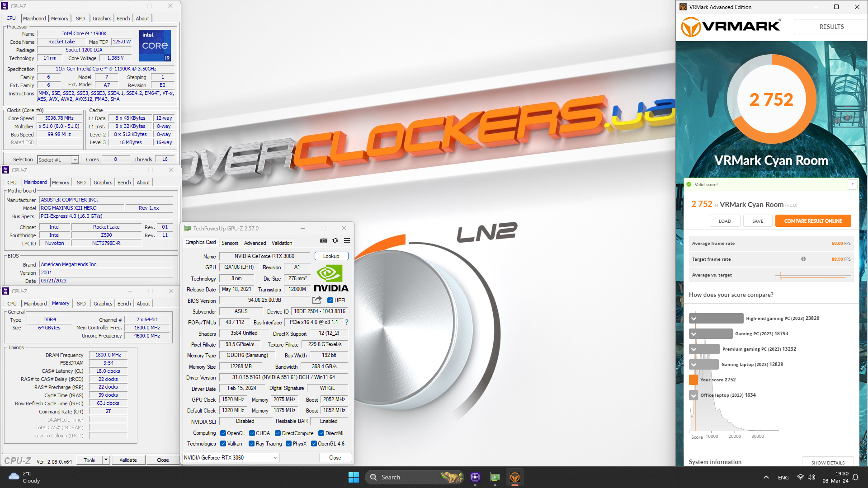Switch to the Validation tab in GPU-Z
Viewport: 868px width, 488px height.
(x=282, y=243)
